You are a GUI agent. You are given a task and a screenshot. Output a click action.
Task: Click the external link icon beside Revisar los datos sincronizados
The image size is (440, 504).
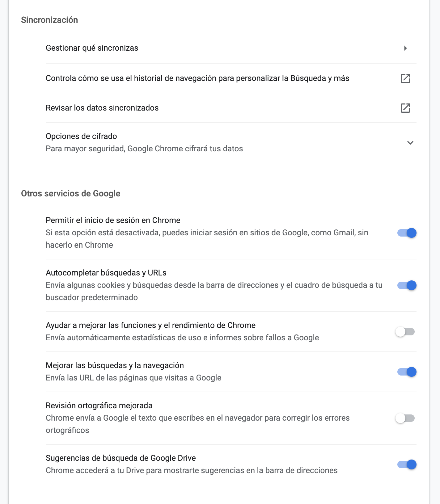click(405, 108)
